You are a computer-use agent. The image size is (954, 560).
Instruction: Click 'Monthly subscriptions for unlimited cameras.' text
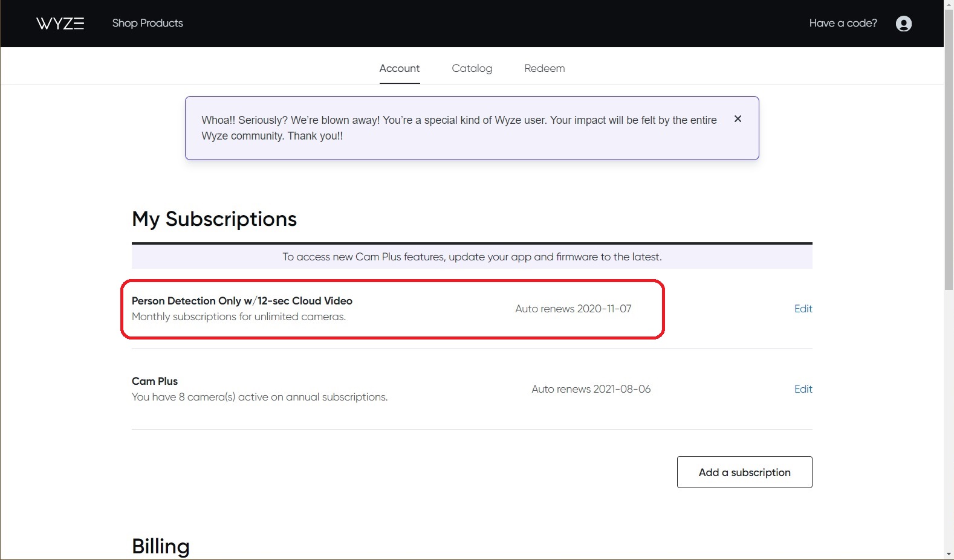239,317
